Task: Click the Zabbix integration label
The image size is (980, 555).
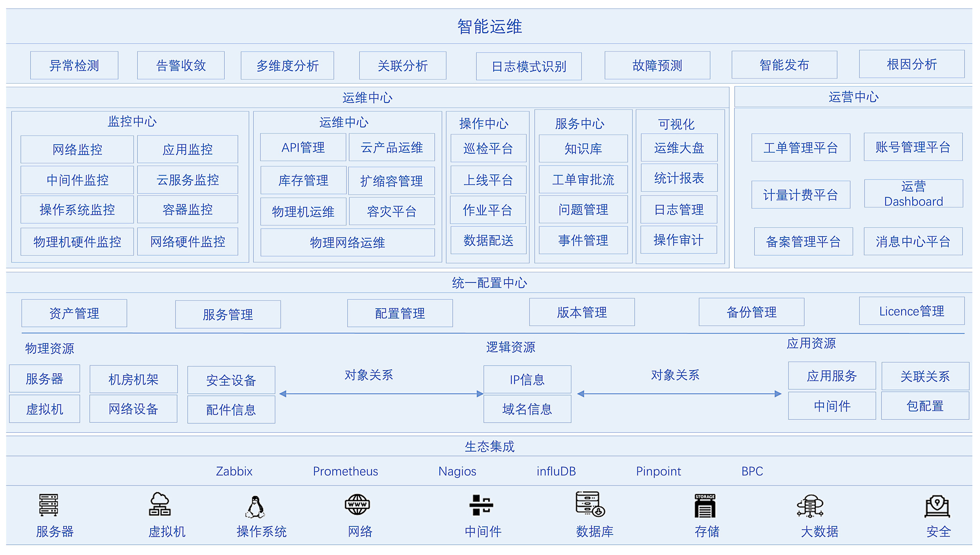Action: point(234,471)
